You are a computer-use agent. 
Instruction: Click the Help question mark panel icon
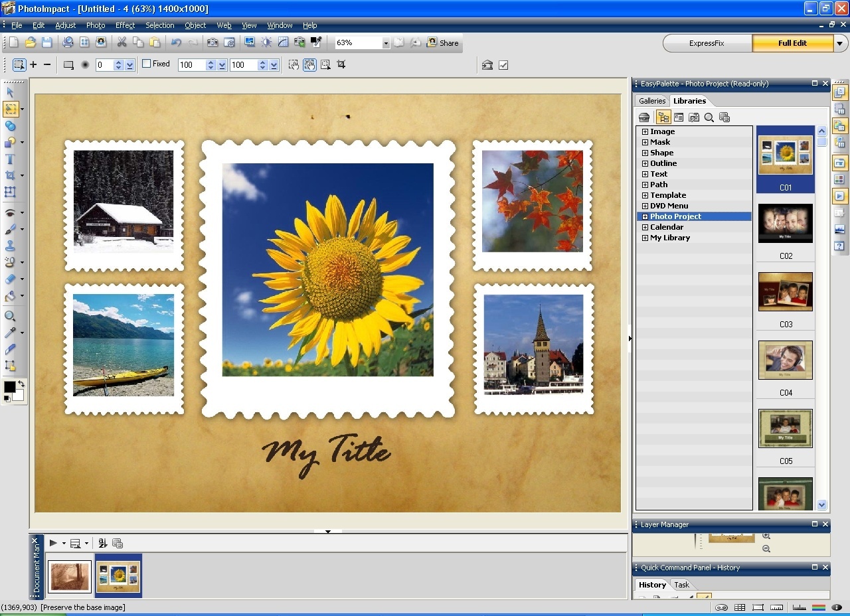coord(839,246)
